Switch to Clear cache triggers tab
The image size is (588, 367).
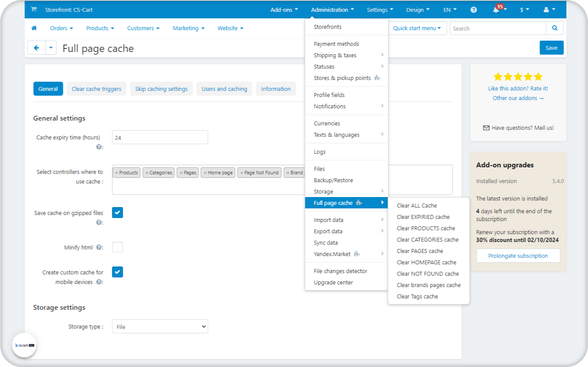click(97, 89)
